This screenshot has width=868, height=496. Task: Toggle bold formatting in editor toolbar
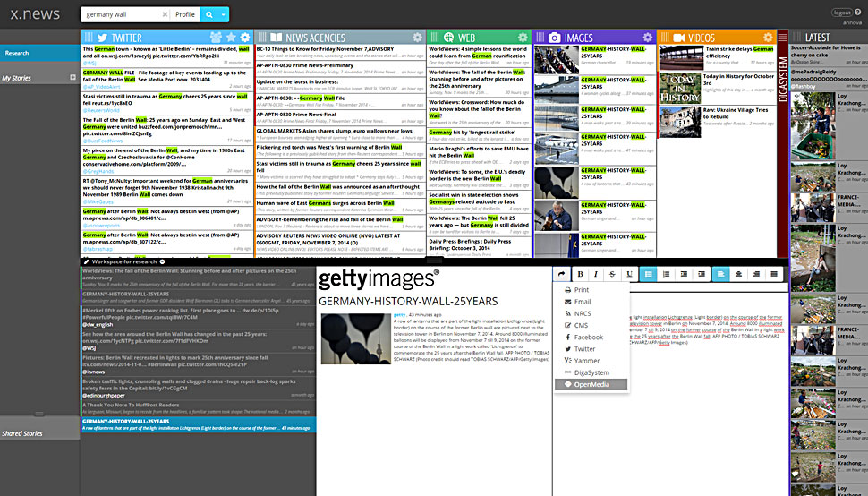tap(580, 274)
